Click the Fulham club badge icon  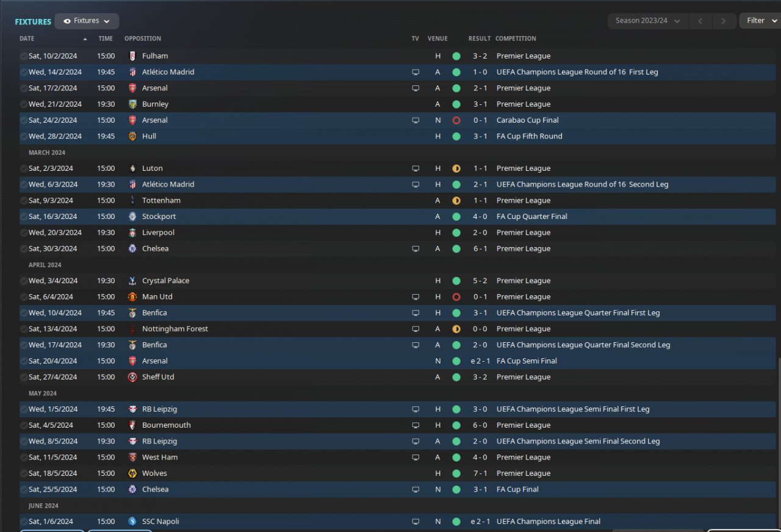[x=132, y=56]
